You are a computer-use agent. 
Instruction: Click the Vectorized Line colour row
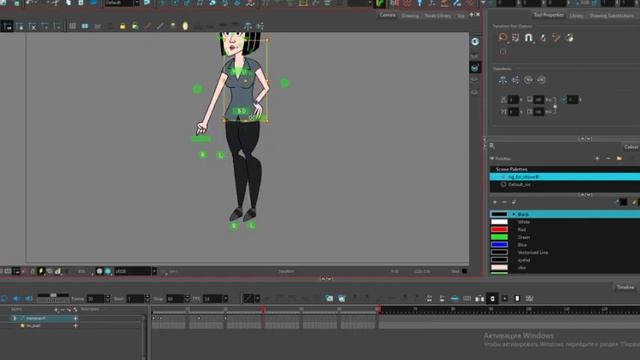point(565,252)
